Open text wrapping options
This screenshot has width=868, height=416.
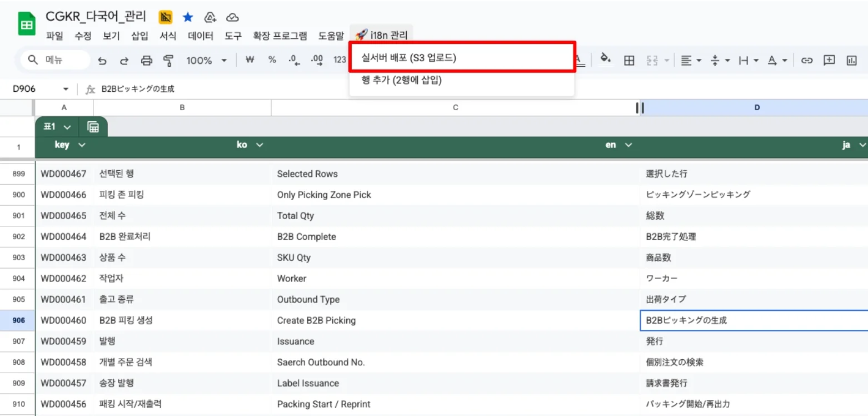[x=749, y=61]
